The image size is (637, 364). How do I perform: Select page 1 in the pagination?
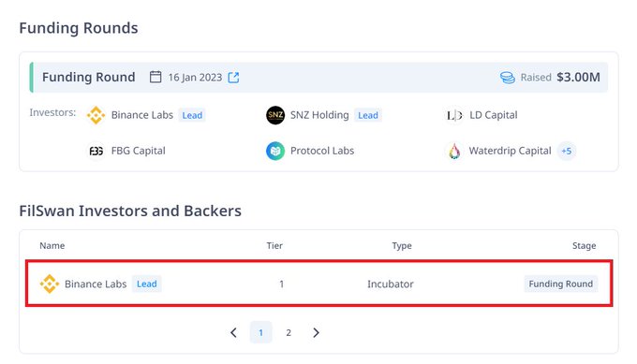coord(260,333)
